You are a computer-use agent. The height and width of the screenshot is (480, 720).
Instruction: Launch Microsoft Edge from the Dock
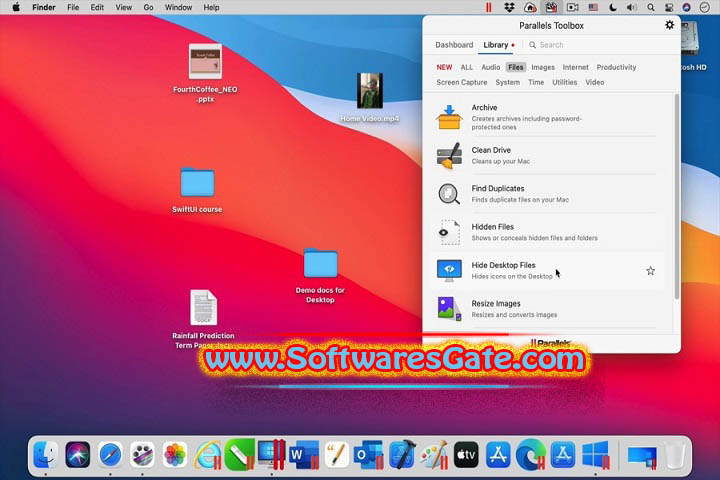pos(531,455)
